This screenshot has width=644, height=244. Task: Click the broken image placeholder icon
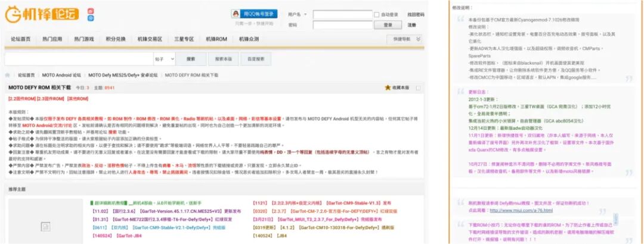45,226
